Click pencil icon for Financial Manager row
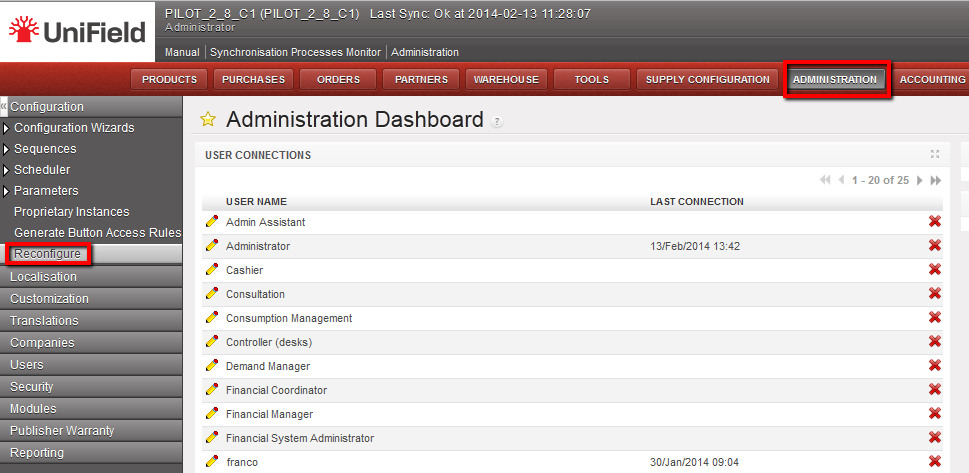The width and height of the screenshot is (969, 473). (212, 414)
